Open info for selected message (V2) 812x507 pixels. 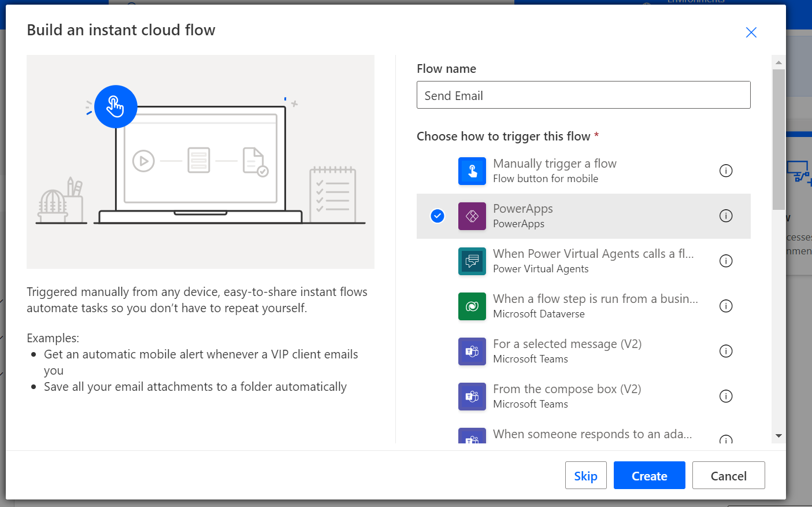coord(726,351)
